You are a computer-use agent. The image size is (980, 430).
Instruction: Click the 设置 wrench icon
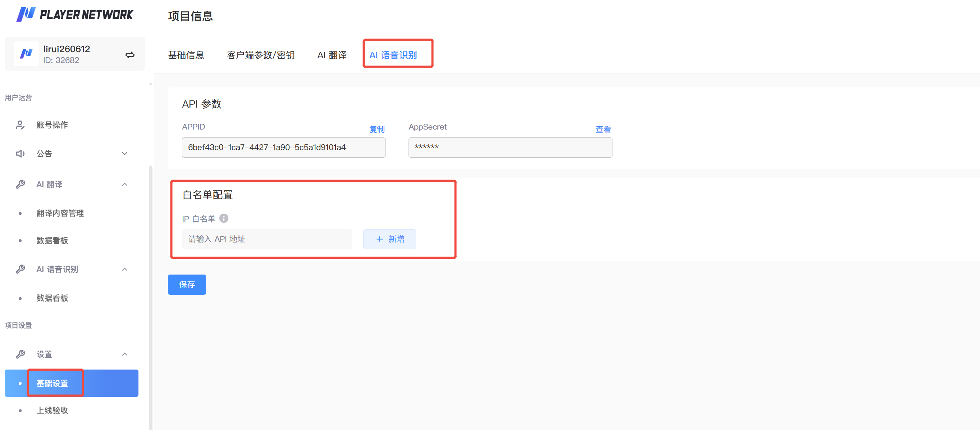click(20, 354)
